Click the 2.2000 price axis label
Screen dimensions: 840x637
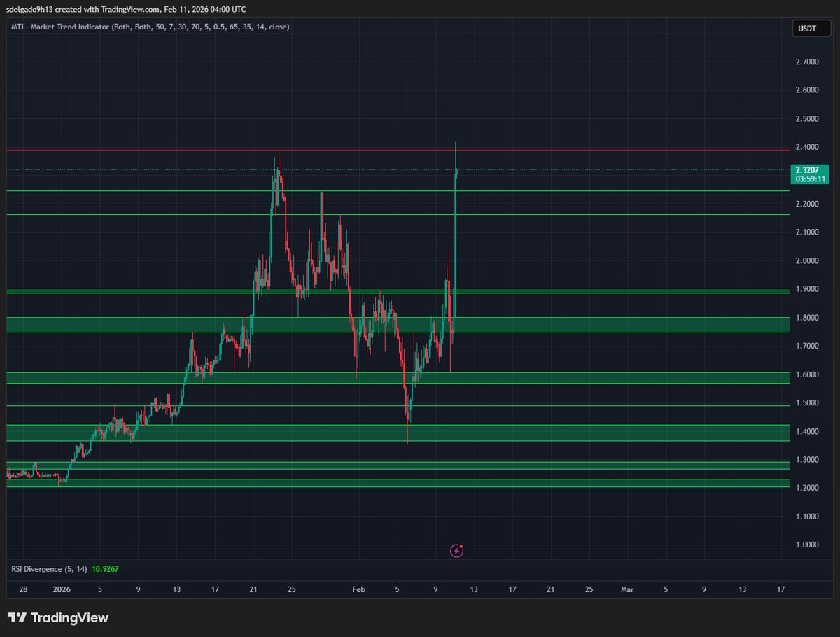(807, 204)
